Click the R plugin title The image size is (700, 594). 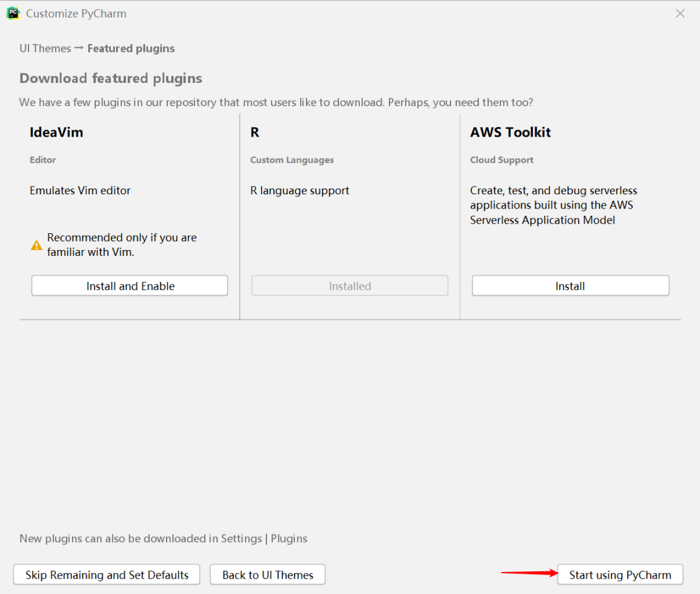pyautogui.click(x=255, y=132)
